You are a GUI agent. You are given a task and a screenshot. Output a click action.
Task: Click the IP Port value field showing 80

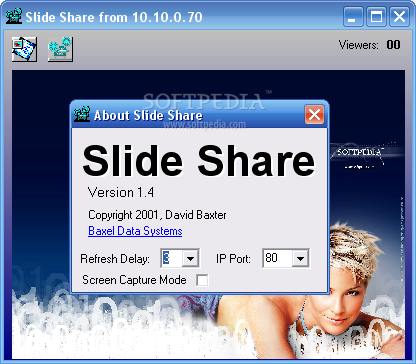click(x=278, y=258)
